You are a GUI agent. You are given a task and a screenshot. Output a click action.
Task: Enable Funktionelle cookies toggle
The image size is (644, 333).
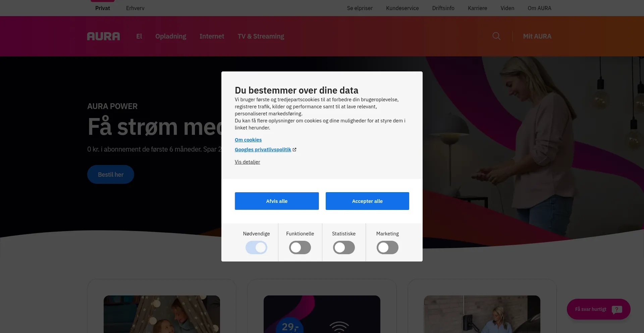(300, 247)
